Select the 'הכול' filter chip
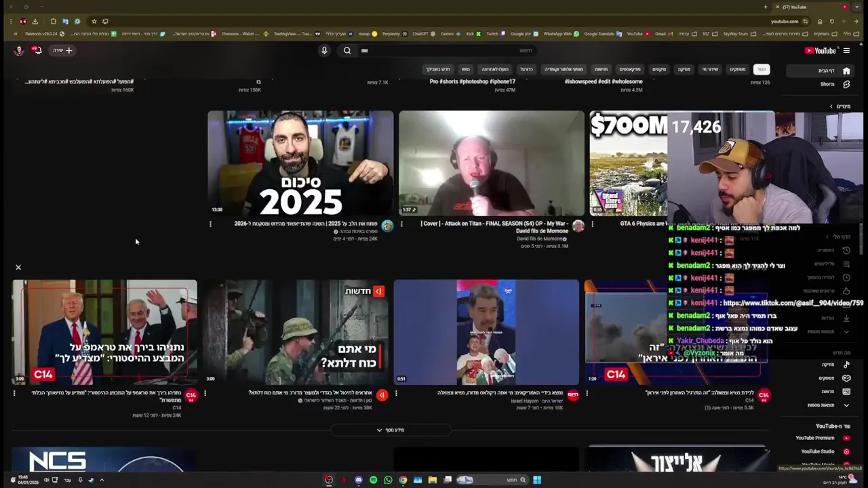This screenshot has height=488, width=868. click(762, 69)
